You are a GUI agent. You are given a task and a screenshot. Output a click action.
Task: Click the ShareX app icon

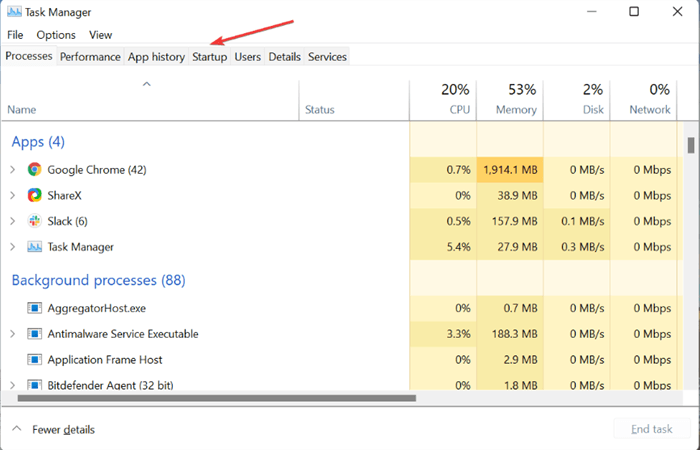[34, 196]
